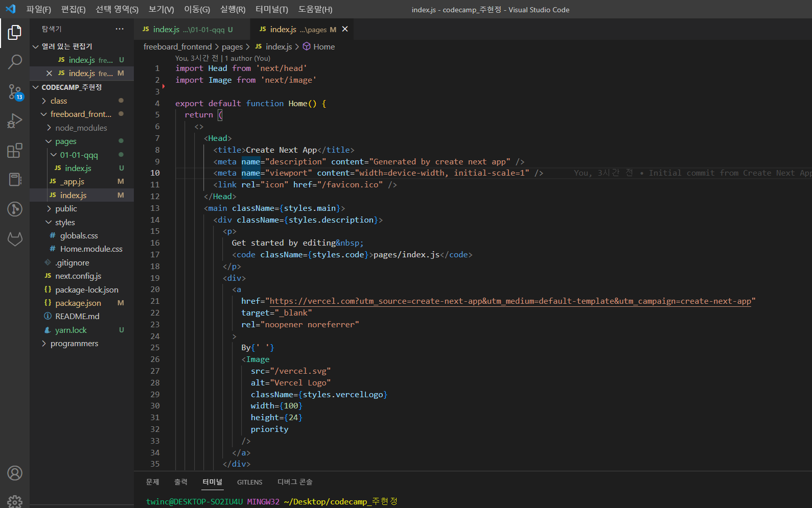Image resolution: width=812 pixels, height=508 pixels.
Task: Click JS file icon in breadcrumb
Action: 259,46
